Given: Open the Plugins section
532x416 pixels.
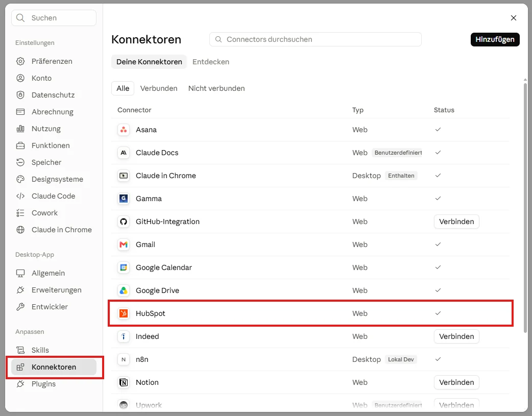Looking at the screenshot, I should (x=54, y=384).
